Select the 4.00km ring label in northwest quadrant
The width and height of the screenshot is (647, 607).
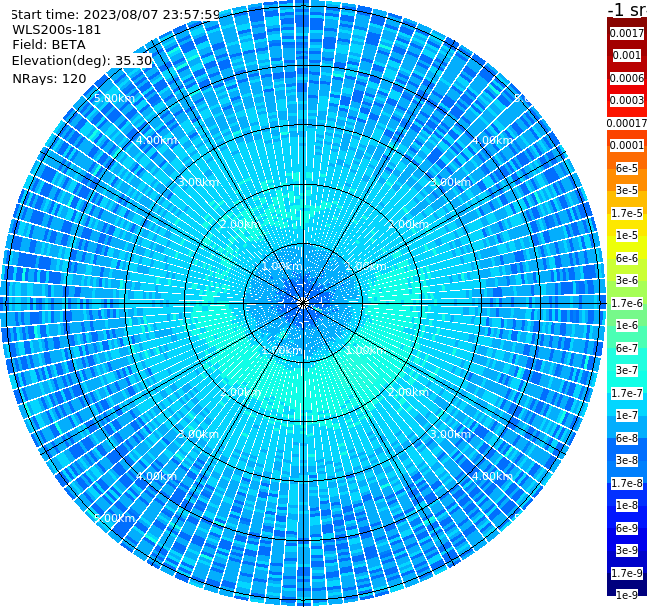click(156, 140)
